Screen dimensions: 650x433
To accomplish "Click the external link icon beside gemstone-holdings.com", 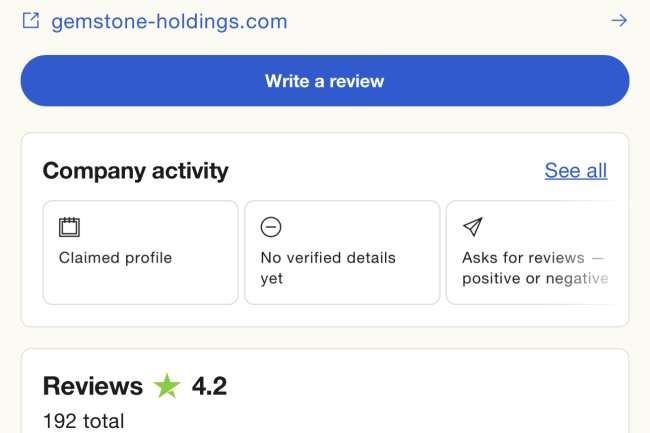I will (x=31, y=20).
